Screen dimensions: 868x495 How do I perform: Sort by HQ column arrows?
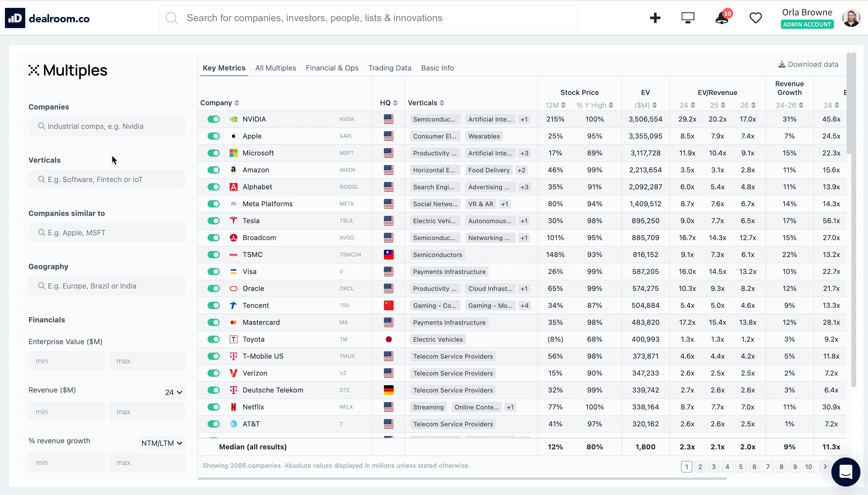click(395, 103)
